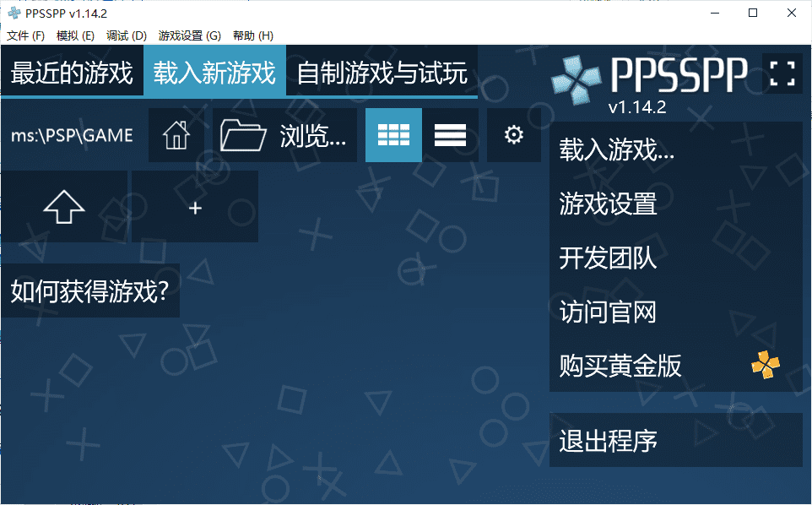
Task: Open the 文件 (F) menu
Action: tap(25, 35)
